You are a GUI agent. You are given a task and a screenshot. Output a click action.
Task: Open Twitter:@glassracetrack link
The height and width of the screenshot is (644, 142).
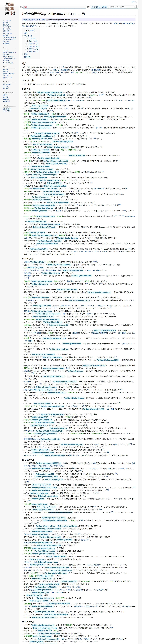(x=55, y=117)
